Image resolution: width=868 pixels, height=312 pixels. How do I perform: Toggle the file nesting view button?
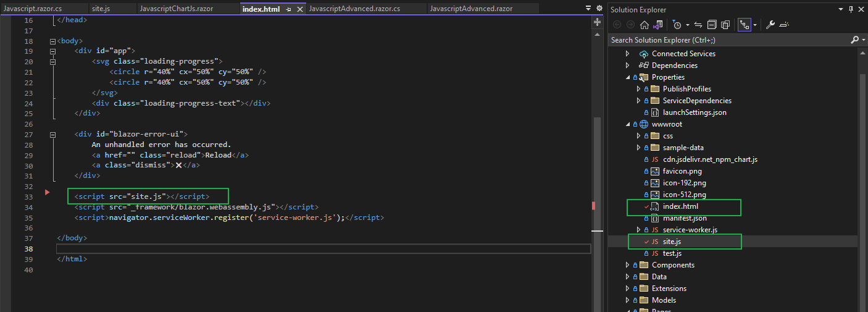tap(745, 25)
